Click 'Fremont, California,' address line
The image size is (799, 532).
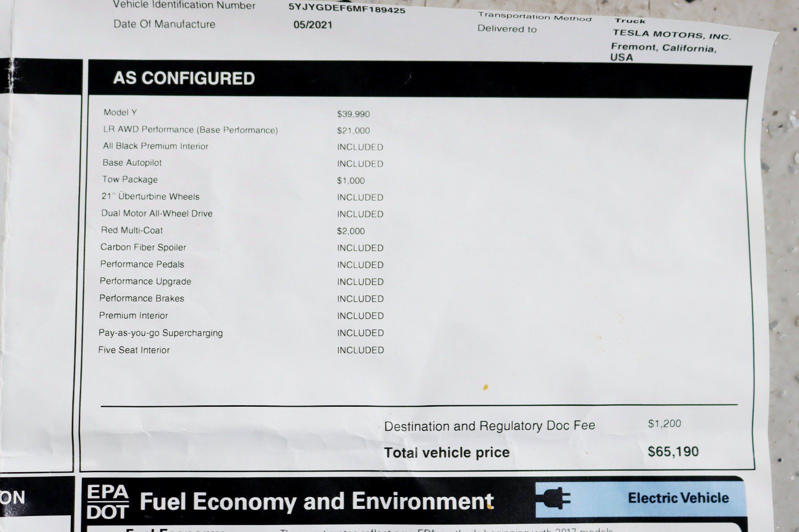tap(664, 47)
